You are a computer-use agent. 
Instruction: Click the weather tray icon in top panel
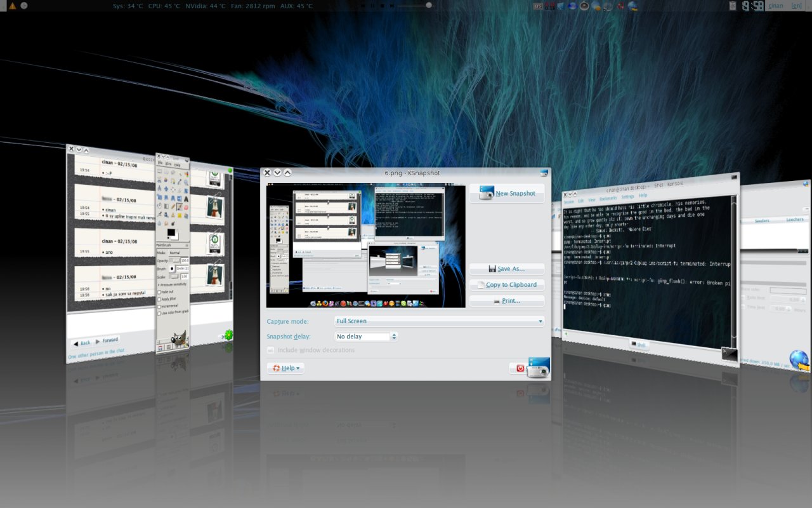596,6
